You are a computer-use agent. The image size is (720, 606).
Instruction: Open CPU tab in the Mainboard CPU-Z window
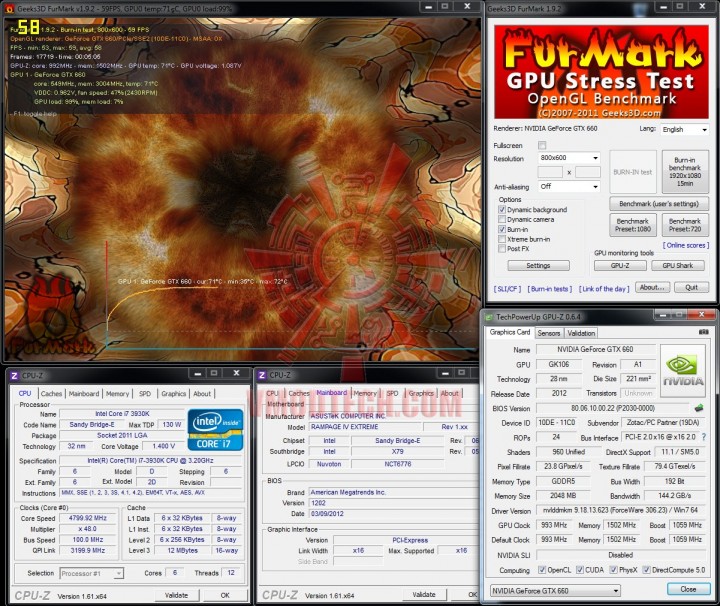point(272,393)
